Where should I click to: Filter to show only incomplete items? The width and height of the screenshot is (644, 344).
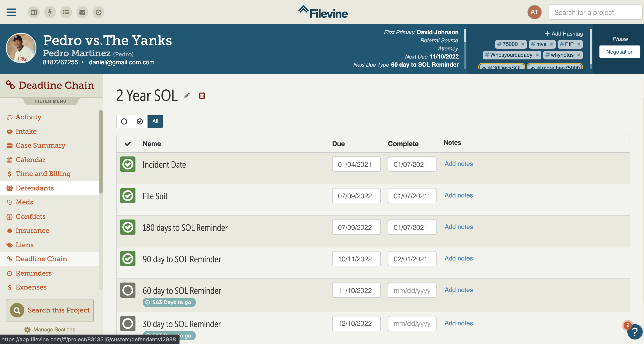[124, 121]
